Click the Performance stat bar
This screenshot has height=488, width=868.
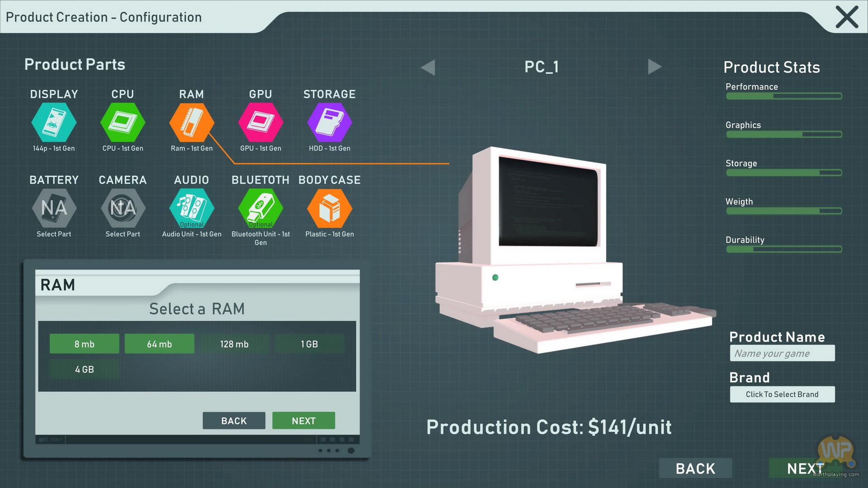(783, 96)
